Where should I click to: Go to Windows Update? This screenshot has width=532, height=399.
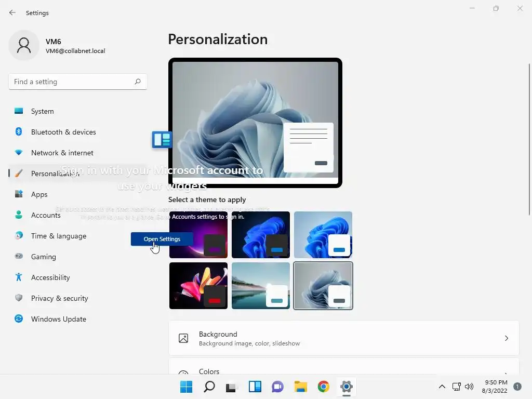(78, 318)
